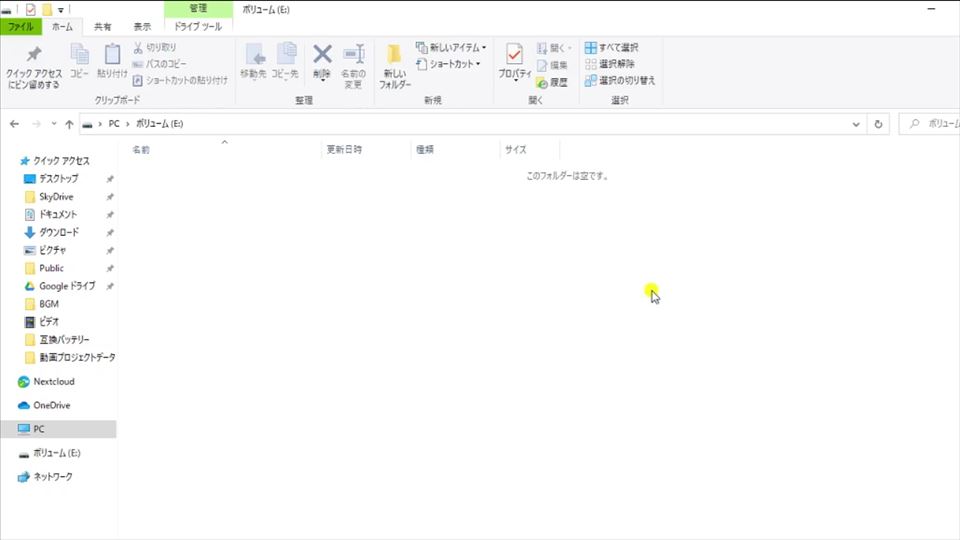Select ダウンロード in quick access

(59, 232)
